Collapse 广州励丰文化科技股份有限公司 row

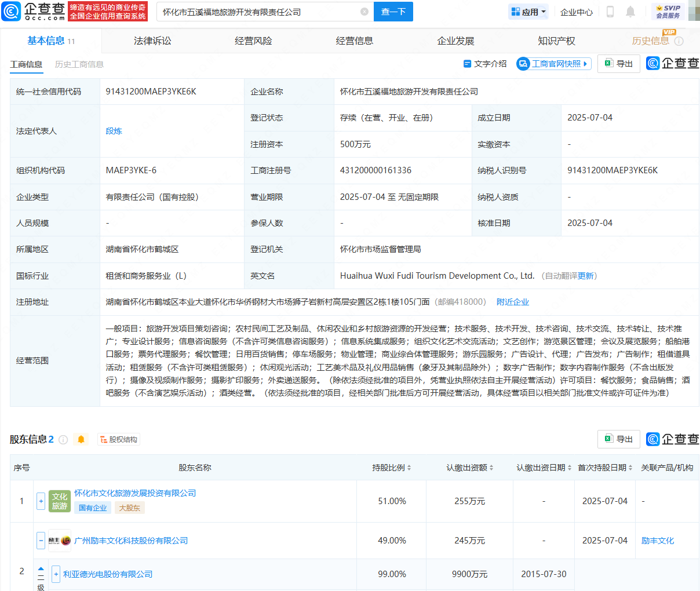pyautogui.click(x=41, y=541)
